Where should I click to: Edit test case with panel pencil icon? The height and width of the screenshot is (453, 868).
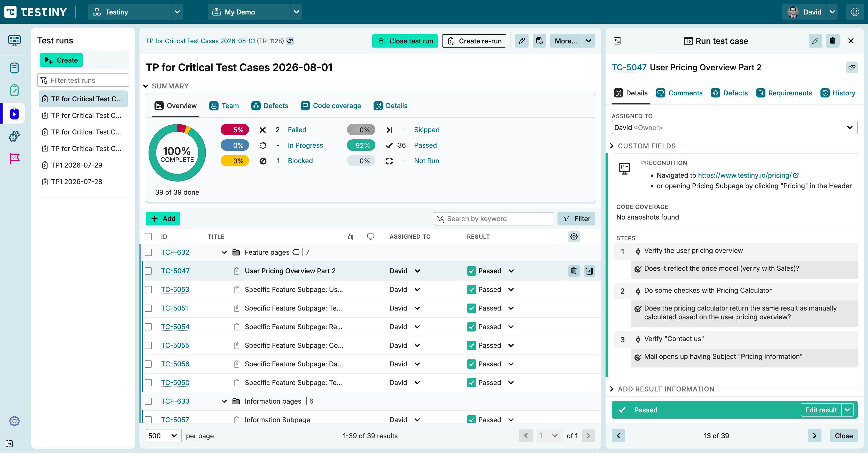tap(815, 41)
